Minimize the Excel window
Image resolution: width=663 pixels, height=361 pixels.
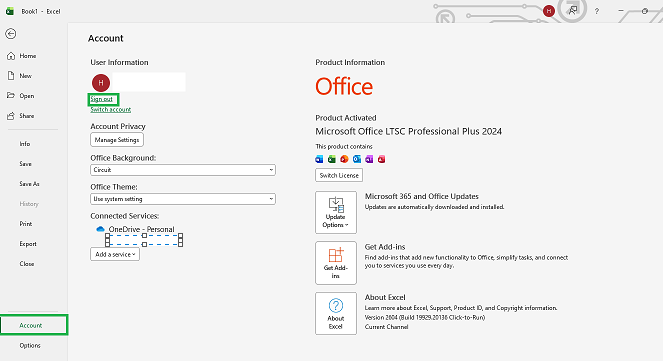(x=621, y=11)
